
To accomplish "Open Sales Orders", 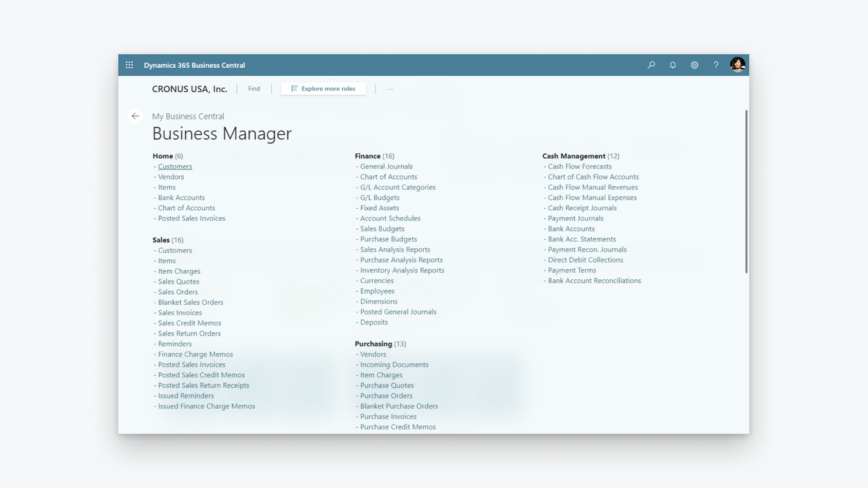I will point(178,292).
